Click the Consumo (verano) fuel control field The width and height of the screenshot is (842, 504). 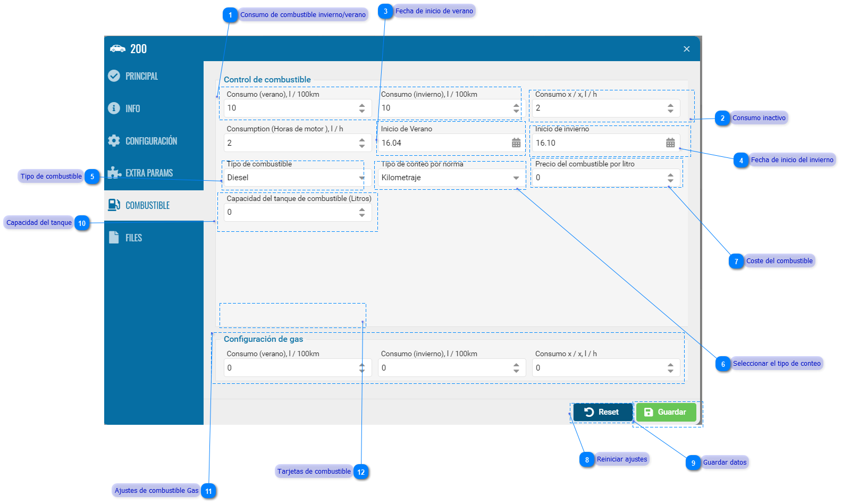pos(298,108)
